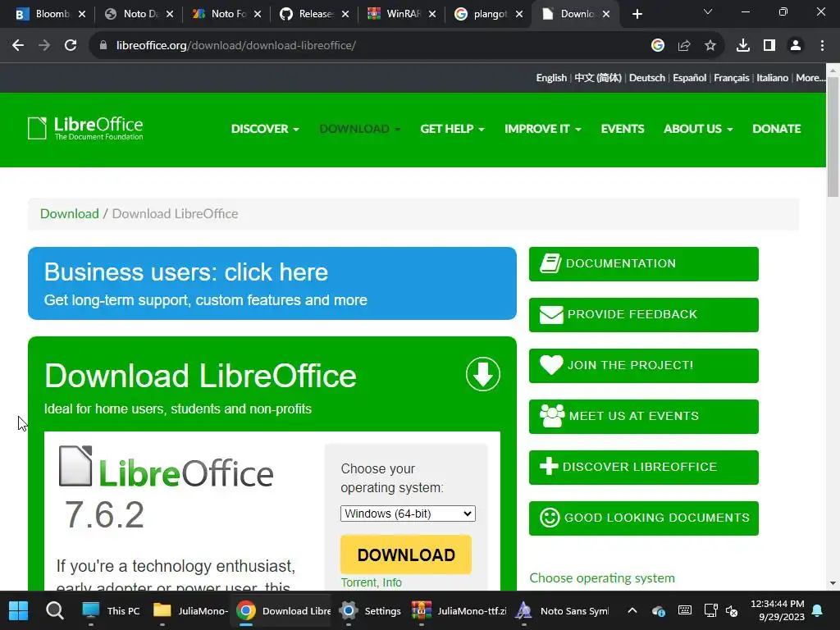This screenshot has height=630, width=840.
Task: Open More... languages link
Action: coord(810,78)
